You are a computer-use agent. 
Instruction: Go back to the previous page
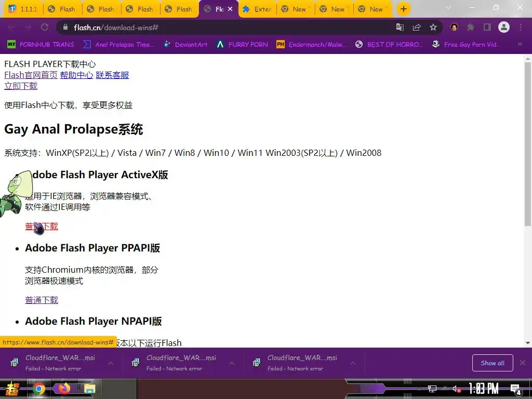[11, 28]
